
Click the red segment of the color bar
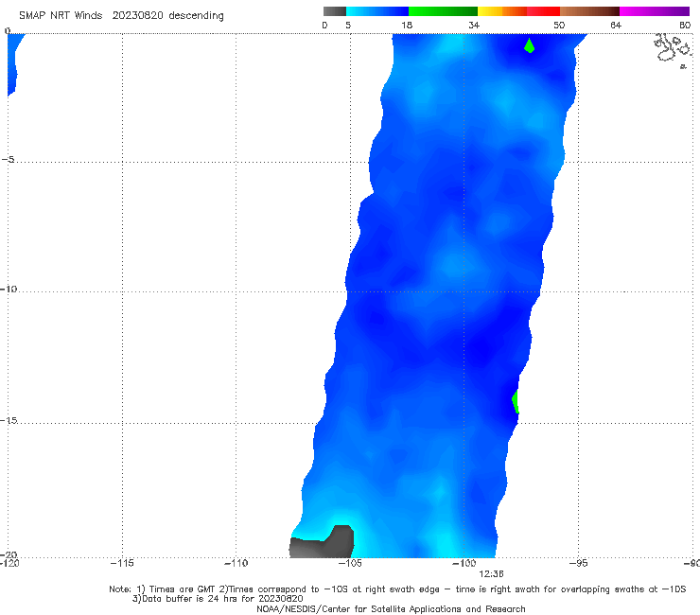pos(543,11)
